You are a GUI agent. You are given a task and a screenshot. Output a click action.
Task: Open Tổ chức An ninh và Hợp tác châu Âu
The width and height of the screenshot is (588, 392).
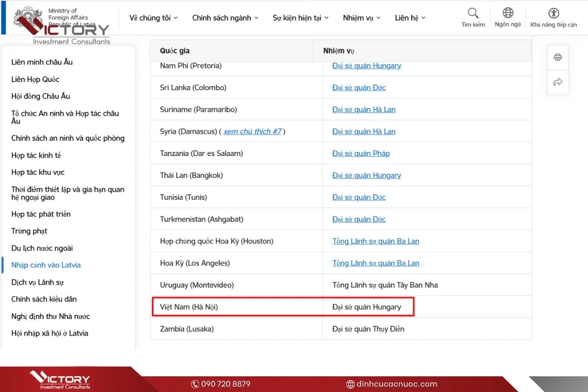(65, 117)
